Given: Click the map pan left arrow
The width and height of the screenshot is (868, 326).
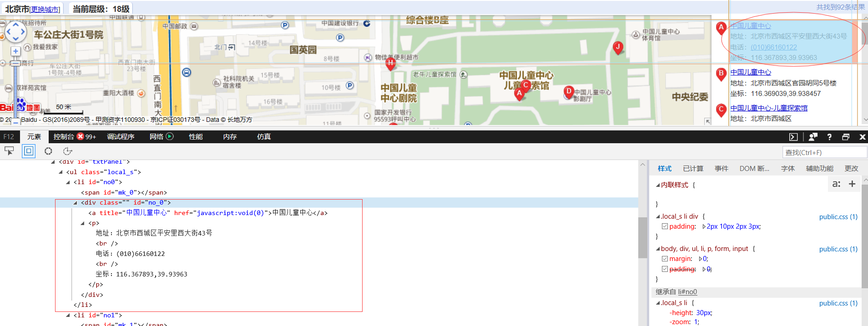Looking at the screenshot, I should click(x=9, y=32).
